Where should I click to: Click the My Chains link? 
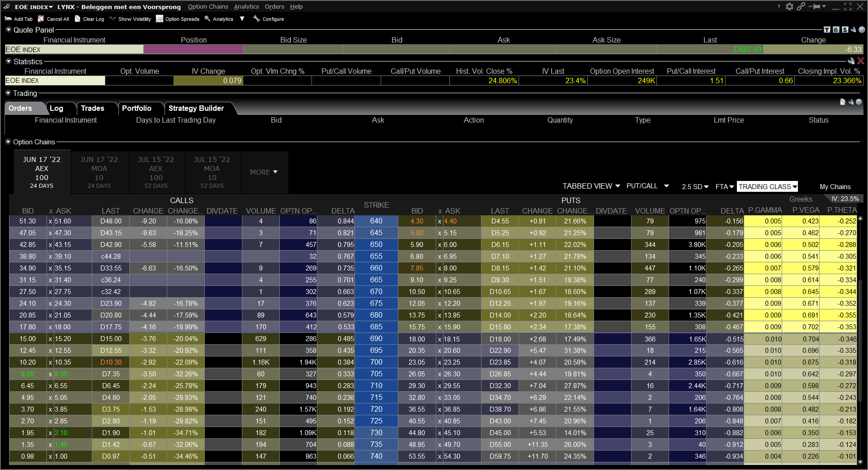coord(835,186)
